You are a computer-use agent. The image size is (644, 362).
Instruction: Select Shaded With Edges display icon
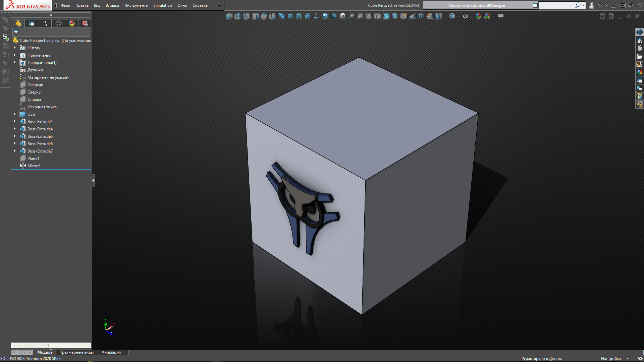click(386, 16)
